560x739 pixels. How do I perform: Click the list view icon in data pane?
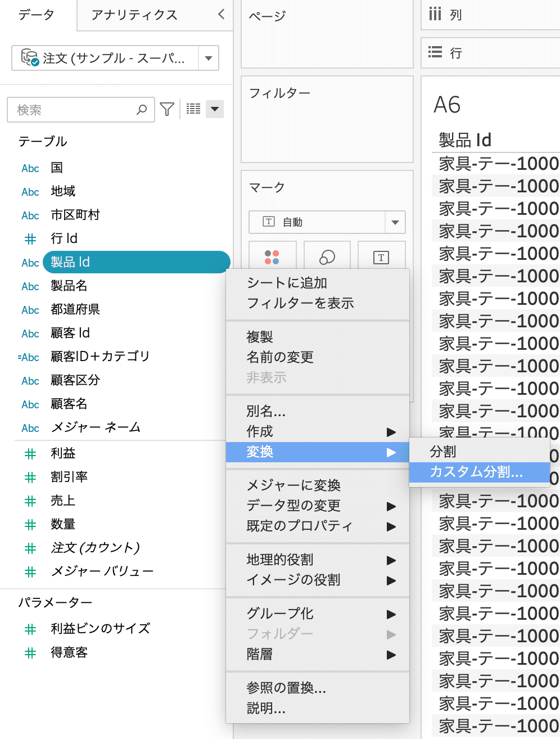point(193,109)
